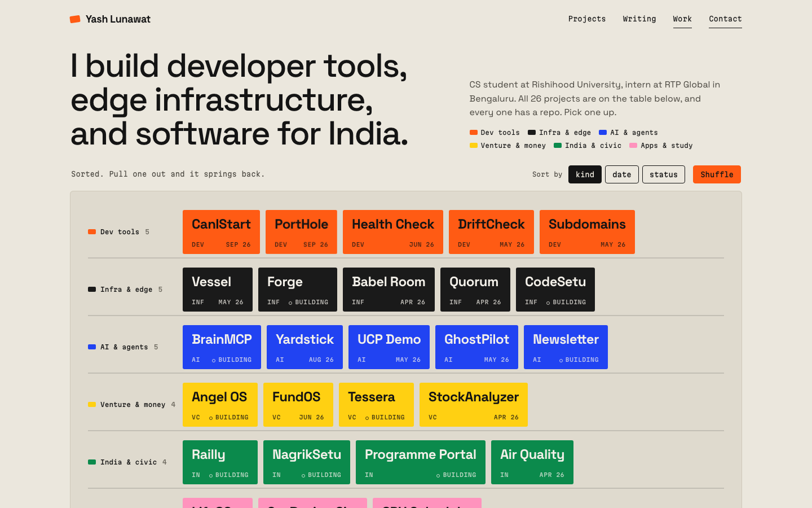Open the PortHole project card

[301, 232]
